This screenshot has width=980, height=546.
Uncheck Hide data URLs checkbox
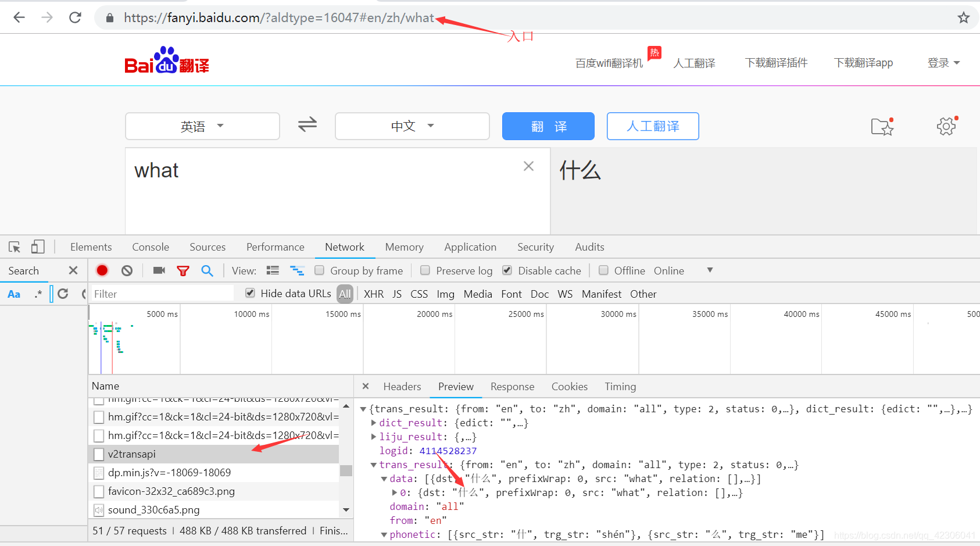click(250, 293)
